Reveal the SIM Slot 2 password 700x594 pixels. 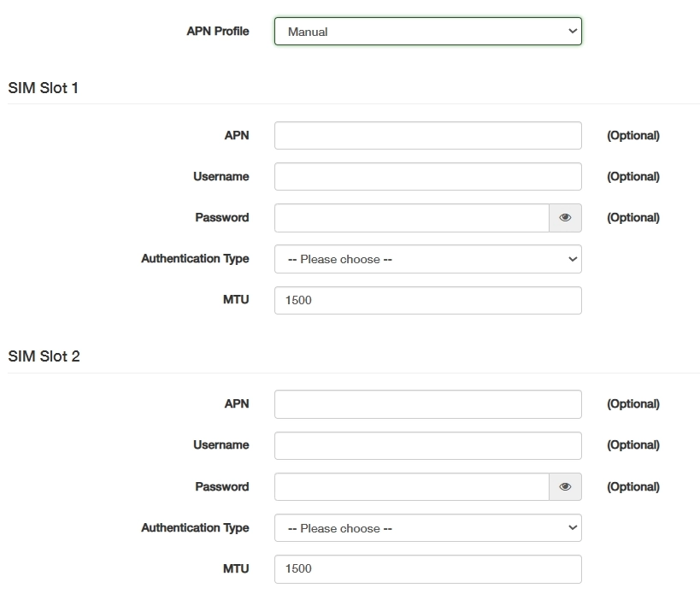565,486
